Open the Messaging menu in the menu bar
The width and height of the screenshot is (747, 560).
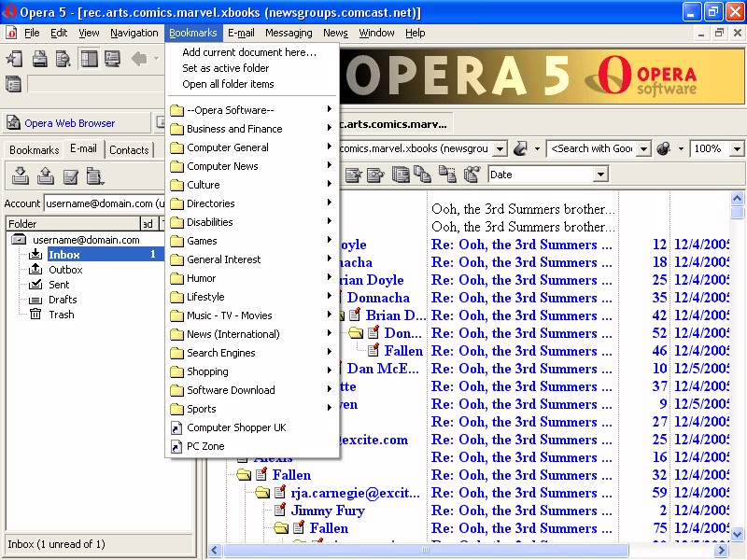[x=289, y=33]
